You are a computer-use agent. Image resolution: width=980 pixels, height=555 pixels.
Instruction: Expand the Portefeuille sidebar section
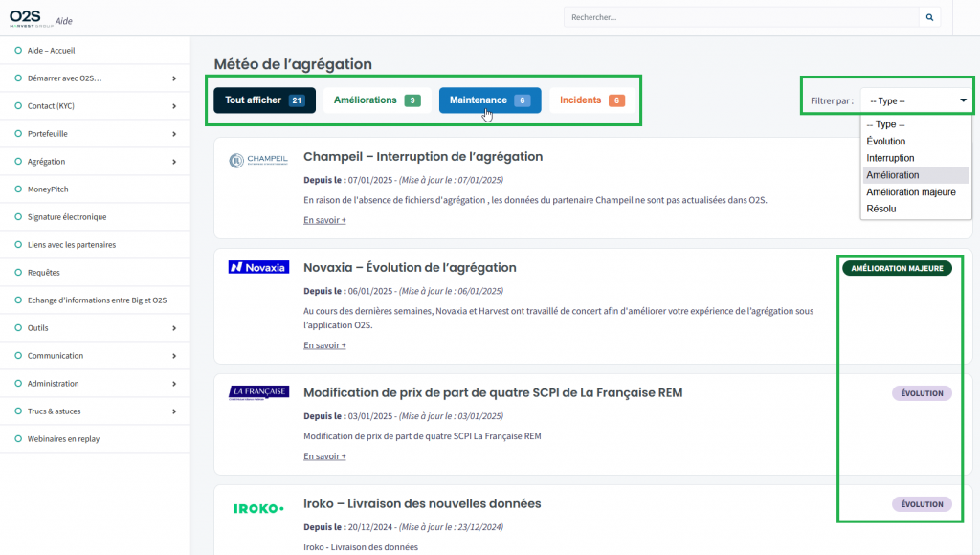[x=173, y=134]
